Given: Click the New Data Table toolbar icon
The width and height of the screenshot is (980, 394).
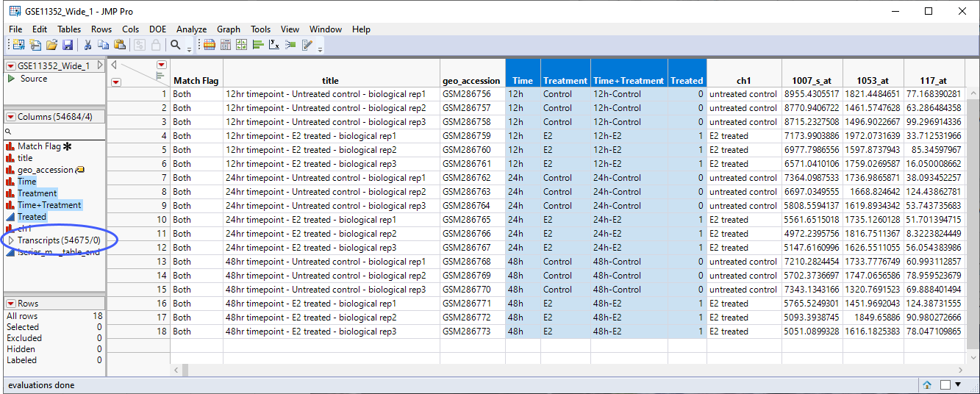Looking at the screenshot, I should 18,45.
